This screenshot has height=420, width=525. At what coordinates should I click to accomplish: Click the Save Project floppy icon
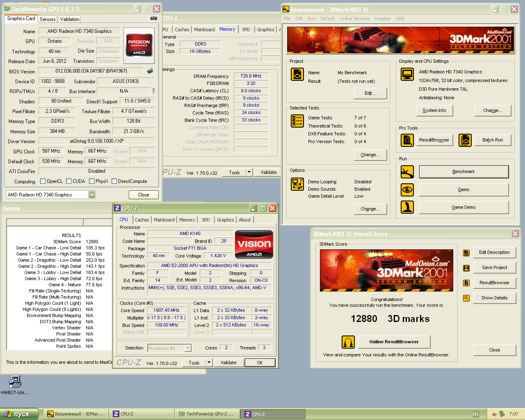pos(466,268)
